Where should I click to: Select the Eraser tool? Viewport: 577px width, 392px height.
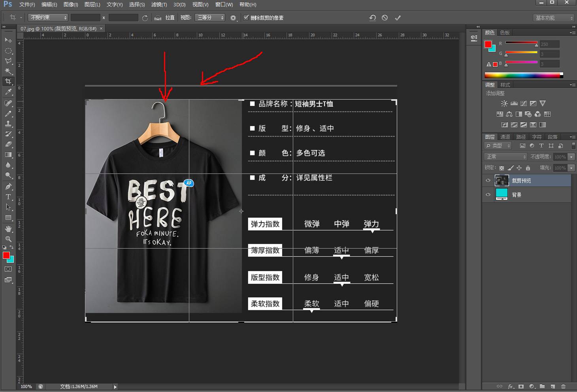click(x=8, y=144)
